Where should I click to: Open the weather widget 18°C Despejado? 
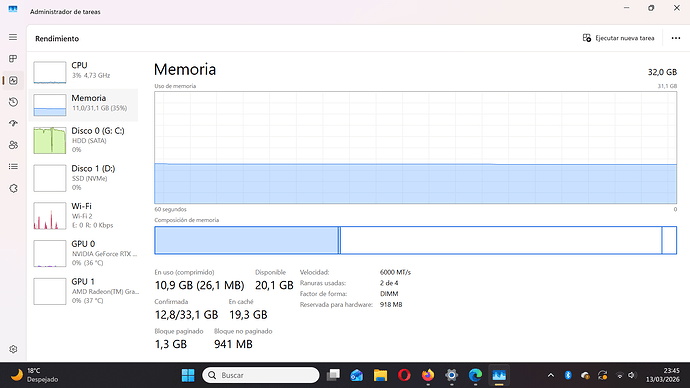click(x=34, y=375)
